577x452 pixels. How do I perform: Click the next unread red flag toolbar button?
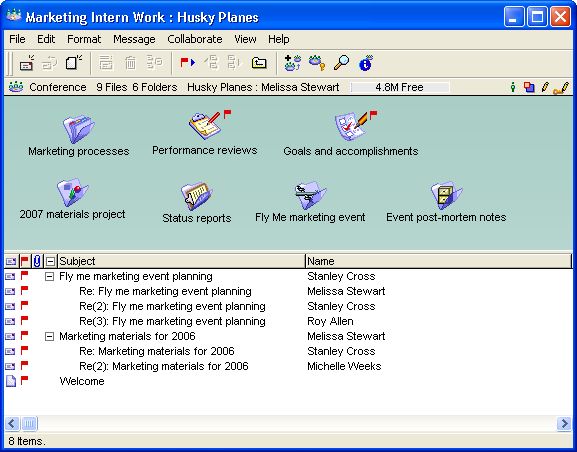(187, 63)
